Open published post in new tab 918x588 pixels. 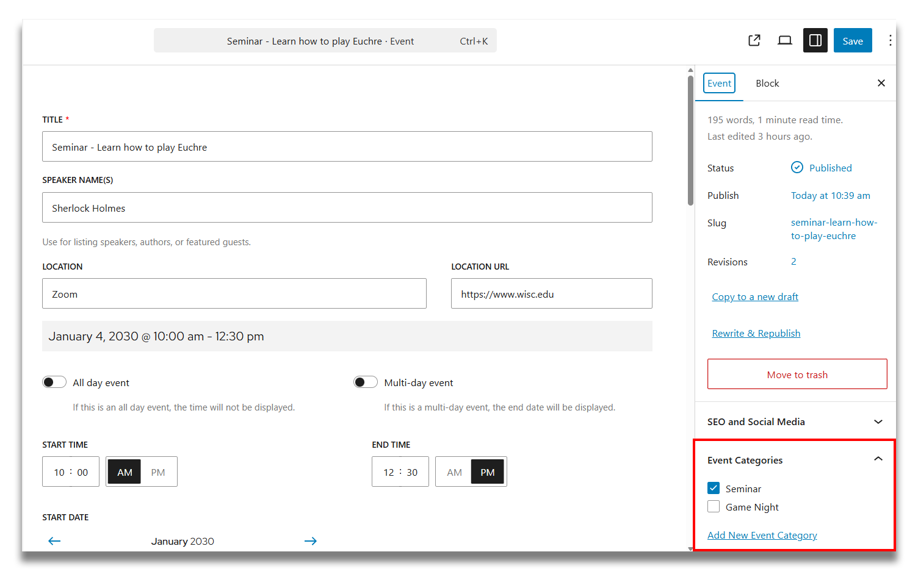point(754,40)
